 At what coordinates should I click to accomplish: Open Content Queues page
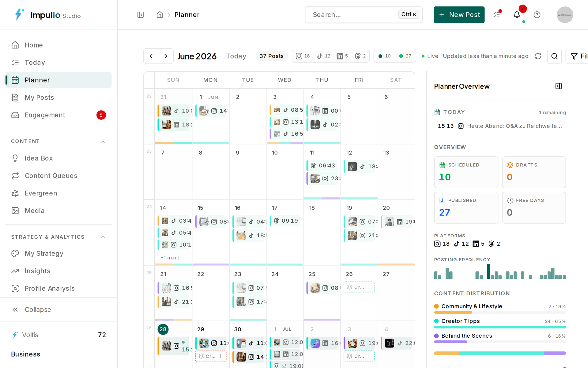[x=58, y=176]
